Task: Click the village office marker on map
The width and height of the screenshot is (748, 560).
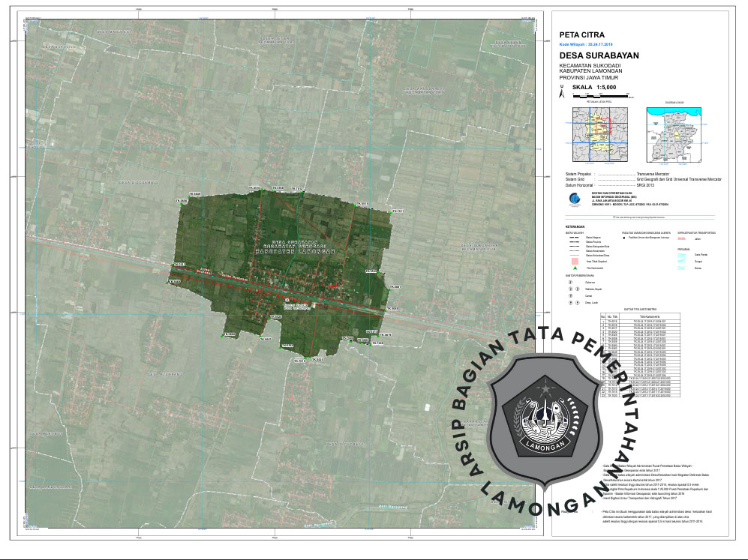Action: (286, 299)
